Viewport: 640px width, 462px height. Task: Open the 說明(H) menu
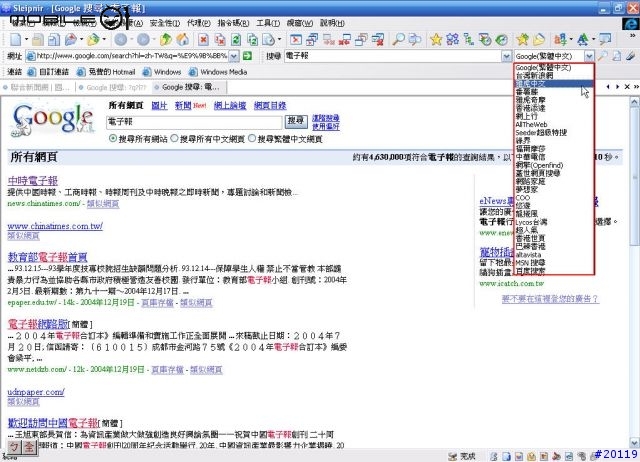332,23
